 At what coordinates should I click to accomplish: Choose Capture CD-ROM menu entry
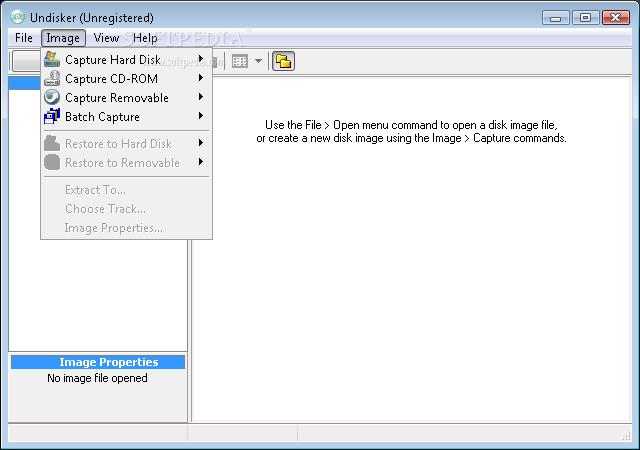tap(127, 78)
